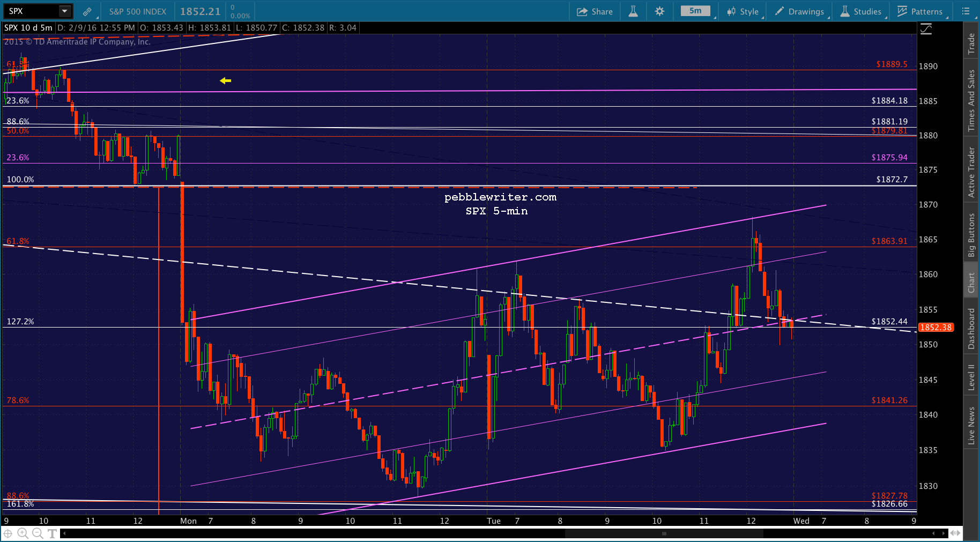Expand the Style menu
Viewport: 980px width, 542px height.
743,11
